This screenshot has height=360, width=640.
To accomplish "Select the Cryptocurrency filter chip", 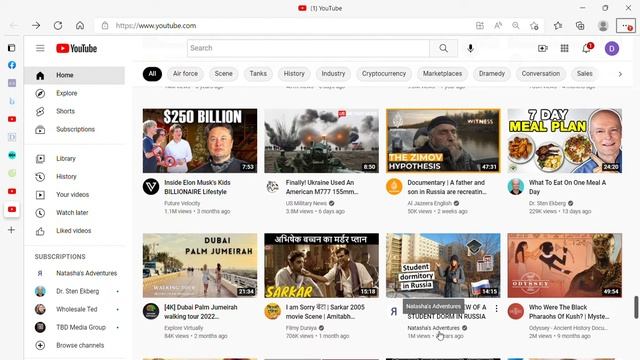I will tap(384, 74).
